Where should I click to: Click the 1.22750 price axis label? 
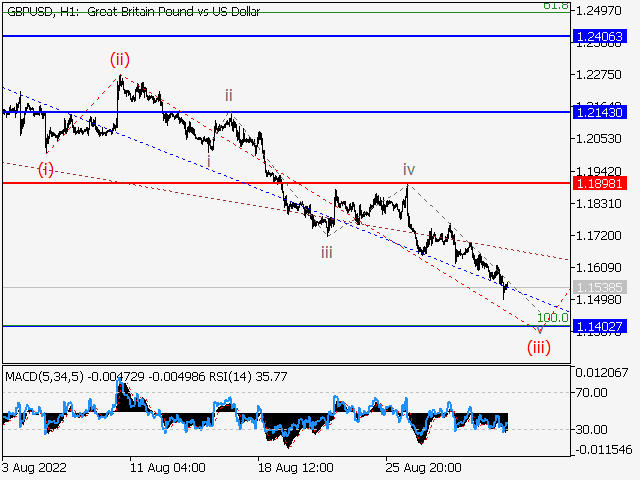click(598, 75)
